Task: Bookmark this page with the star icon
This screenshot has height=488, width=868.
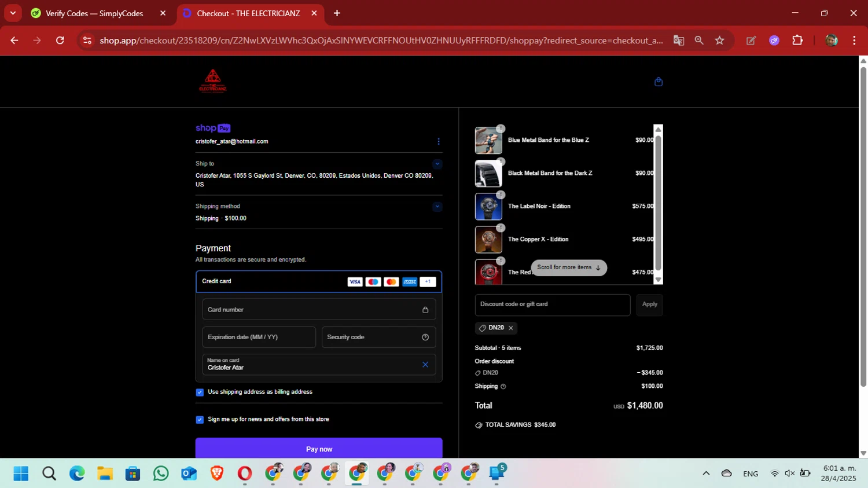Action: point(719,41)
